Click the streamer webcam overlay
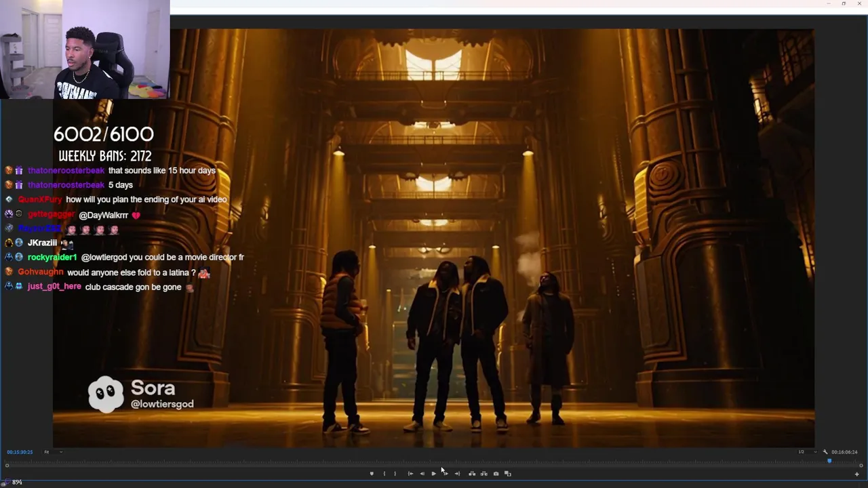Image resolution: width=868 pixels, height=488 pixels. 84,49
